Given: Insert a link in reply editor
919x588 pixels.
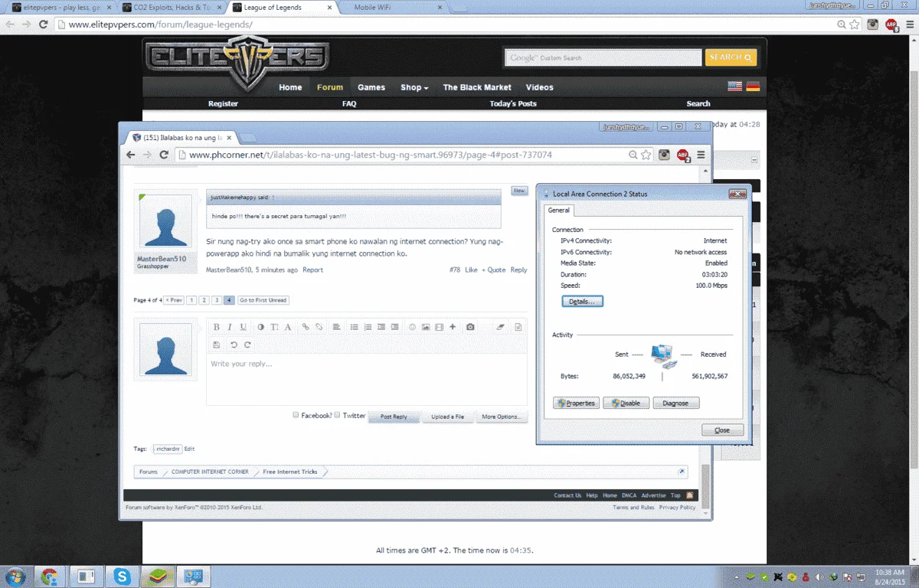Looking at the screenshot, I should click(305, 327).
